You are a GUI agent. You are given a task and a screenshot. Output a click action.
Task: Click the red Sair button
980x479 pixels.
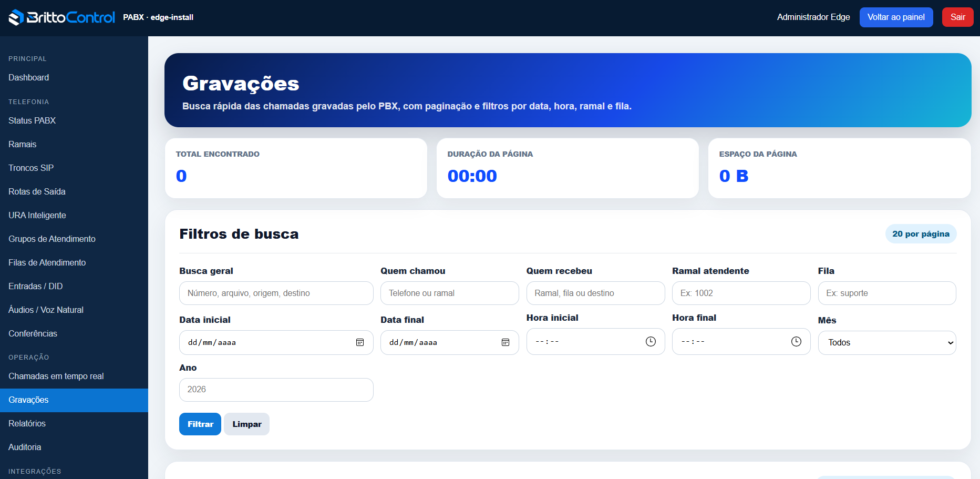[958, 17]
